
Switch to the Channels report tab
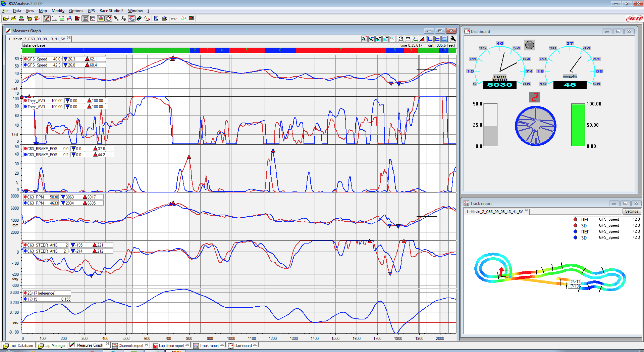[x=130, y=345]
